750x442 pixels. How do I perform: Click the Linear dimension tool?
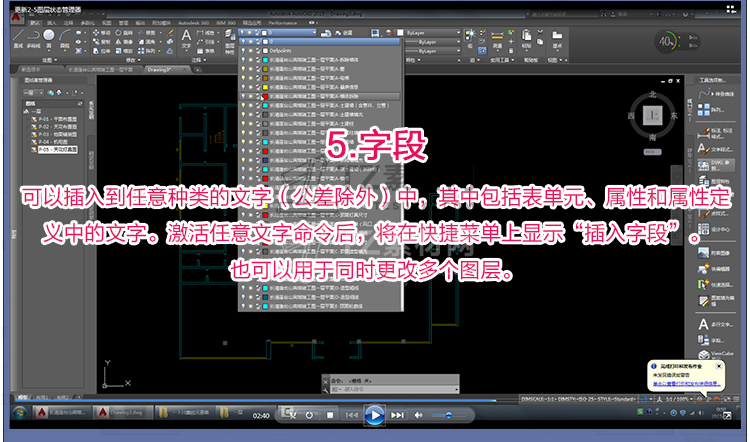point(206,33)
